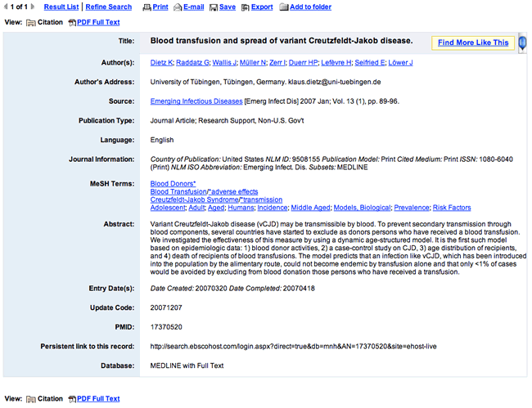This screenshot has height=408, width=532.
Task: Click Middle Aged MeSH term
Action: pos(310,208)
